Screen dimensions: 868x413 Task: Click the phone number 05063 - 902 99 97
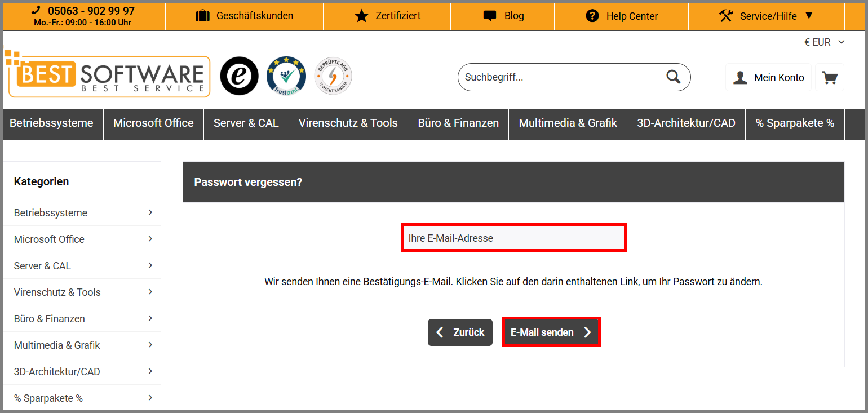91,11
